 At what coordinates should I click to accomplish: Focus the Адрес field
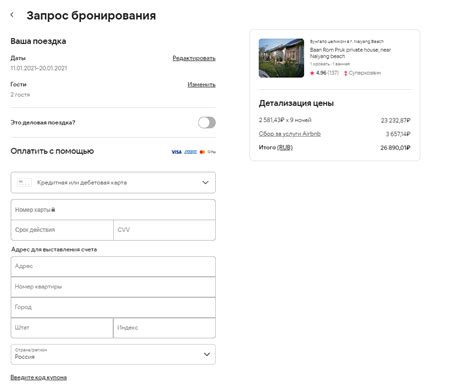[x=113, y=266]
